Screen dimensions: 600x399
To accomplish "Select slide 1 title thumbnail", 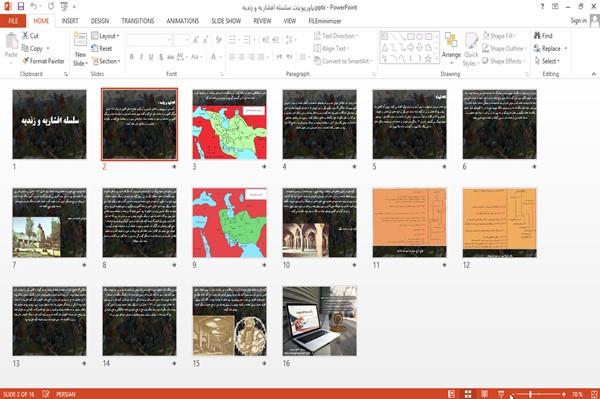I will click(x=49, y=124).
